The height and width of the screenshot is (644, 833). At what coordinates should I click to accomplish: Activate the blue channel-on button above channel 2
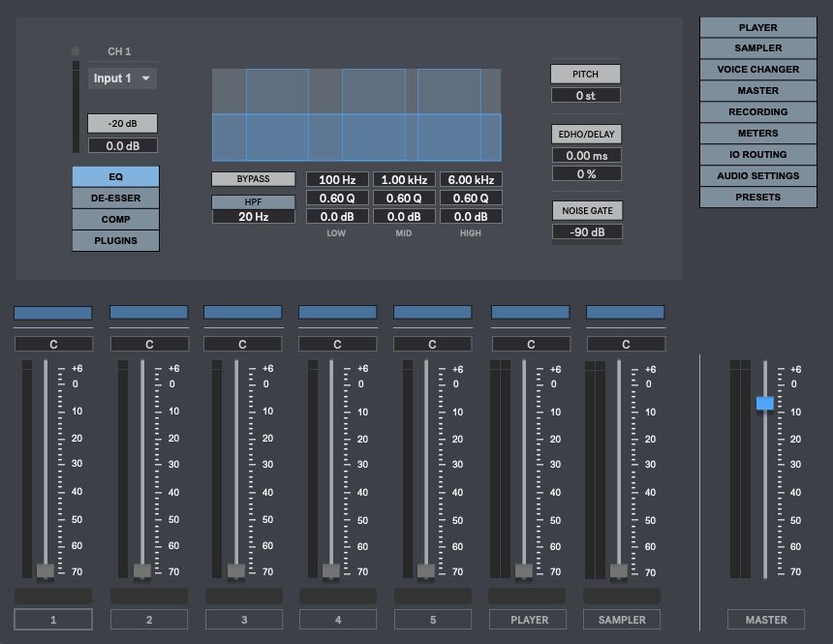pos(149,312)
